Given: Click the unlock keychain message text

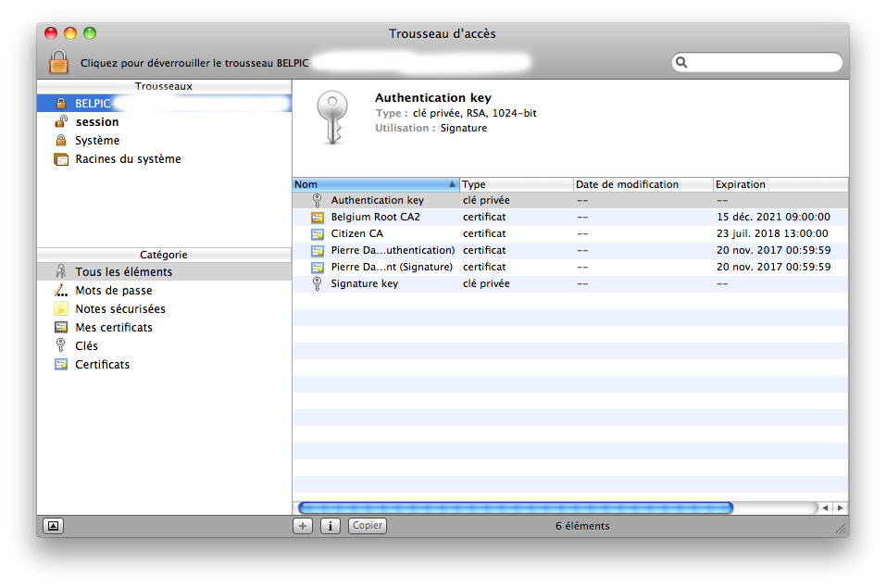Looking at the screenshot, I should (x=194, y=63).
